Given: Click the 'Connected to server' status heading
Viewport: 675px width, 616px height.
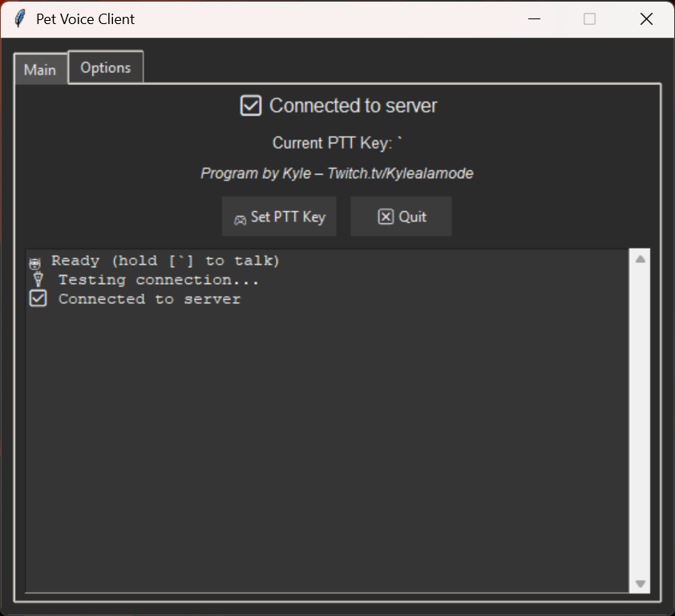Looking at the screenshot, I should coord(353,106).
